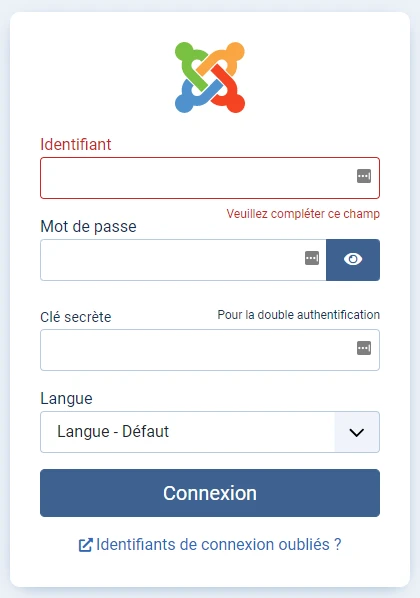Click the Joomla logo
This screenshot has height=598, width=420.
(x=210, y=77)
